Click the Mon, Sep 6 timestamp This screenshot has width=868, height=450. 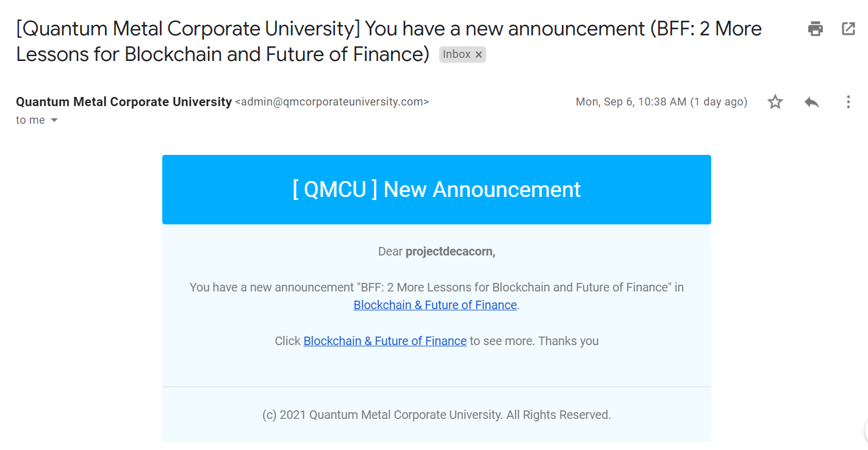coord(661,102)
